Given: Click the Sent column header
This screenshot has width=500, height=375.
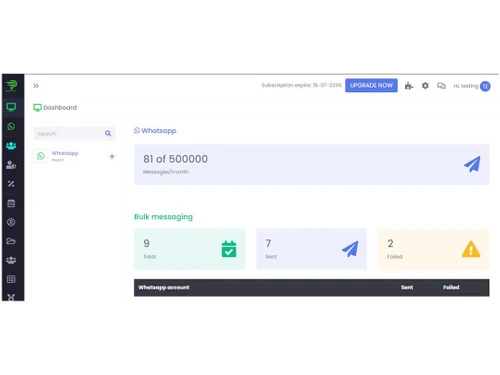Looking at the screenshot, I should point(407,287).
